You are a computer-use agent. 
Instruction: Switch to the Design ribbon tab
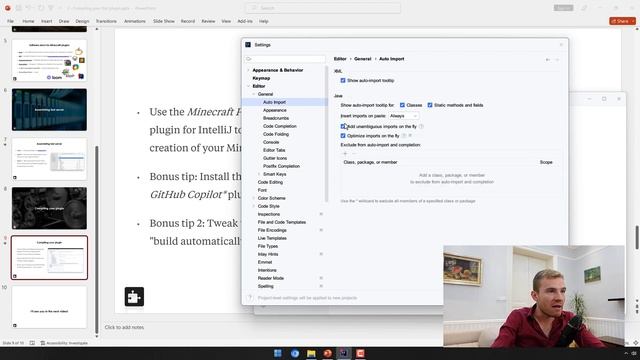[x=82, y=21]
